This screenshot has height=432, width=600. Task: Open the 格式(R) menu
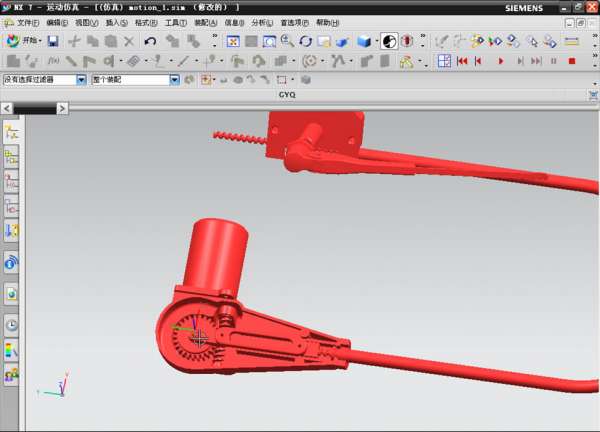[146, 23]
